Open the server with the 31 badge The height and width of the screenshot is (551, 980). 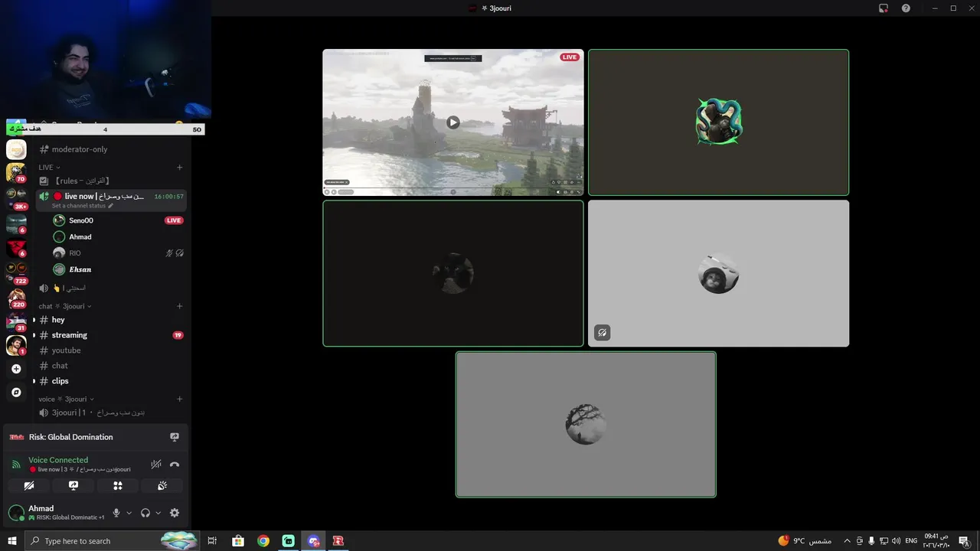click(x=16, y=321)
